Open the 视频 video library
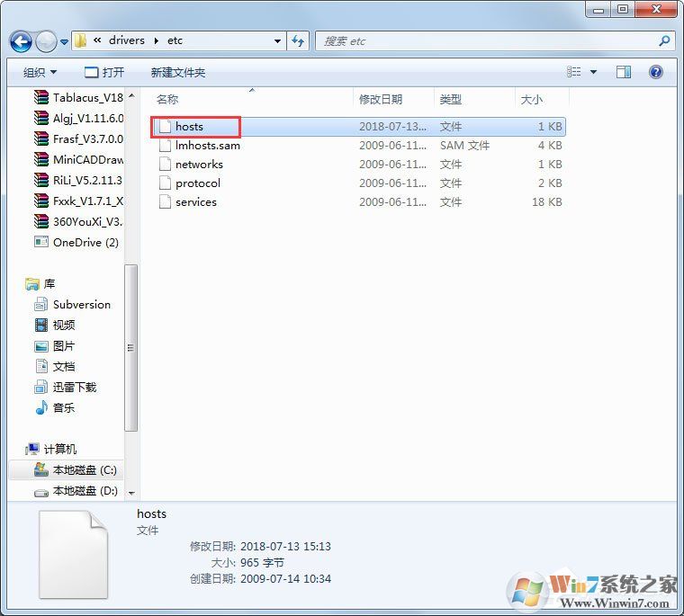684x616 pixels. (x=55, y=325)
